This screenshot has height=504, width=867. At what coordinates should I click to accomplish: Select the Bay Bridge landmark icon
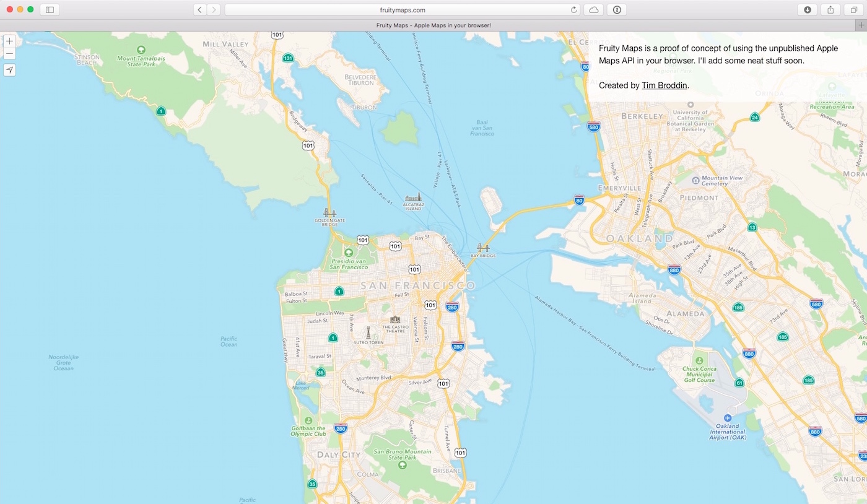tap(483, 248)
